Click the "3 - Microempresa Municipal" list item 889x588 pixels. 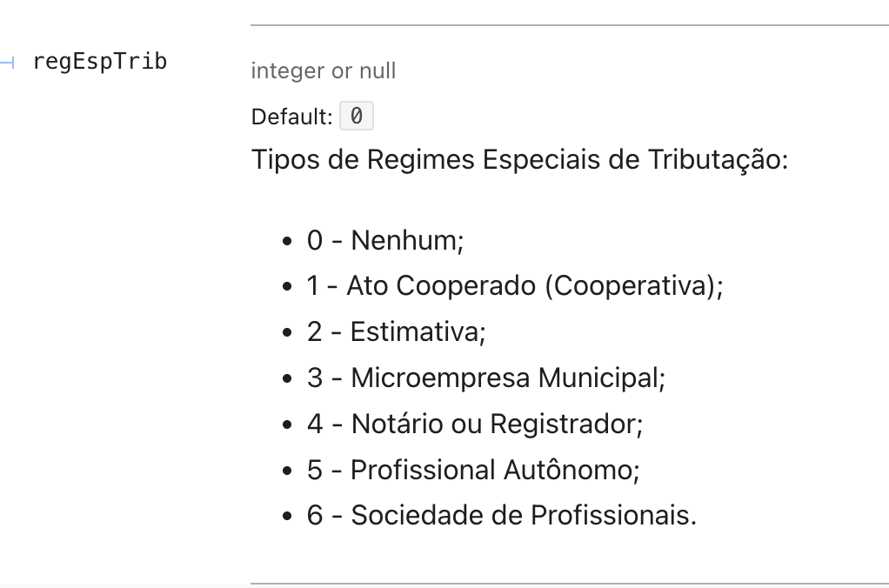(x=486, y=378)
